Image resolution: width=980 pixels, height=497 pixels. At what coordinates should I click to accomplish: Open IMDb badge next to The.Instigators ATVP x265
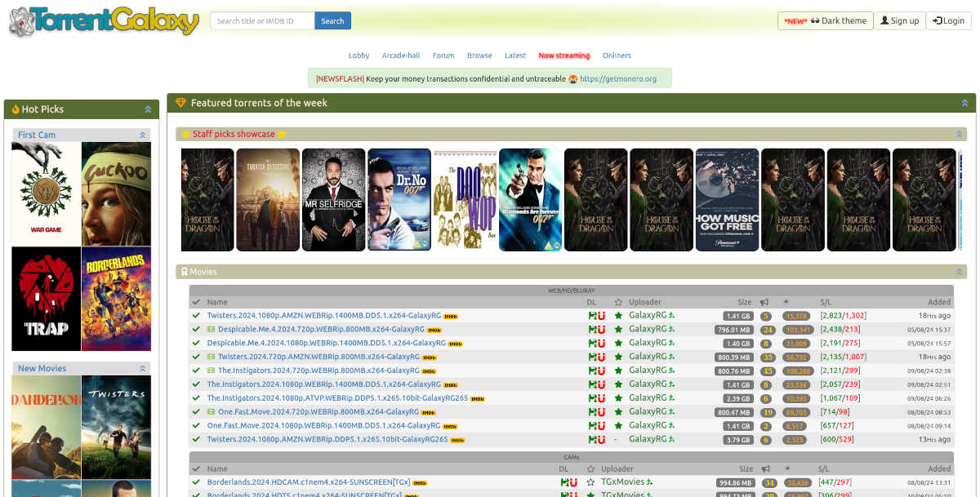[x=478, y=398]
